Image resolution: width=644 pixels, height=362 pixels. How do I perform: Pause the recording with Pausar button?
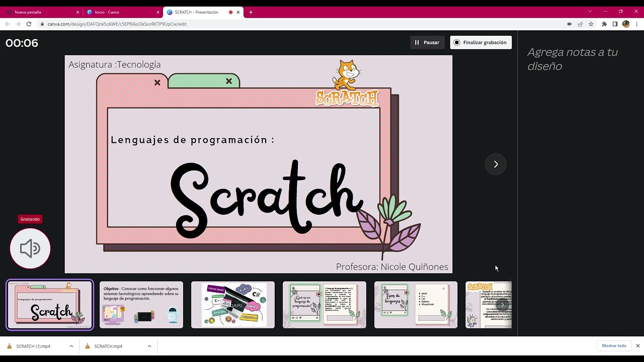(427, 43)
